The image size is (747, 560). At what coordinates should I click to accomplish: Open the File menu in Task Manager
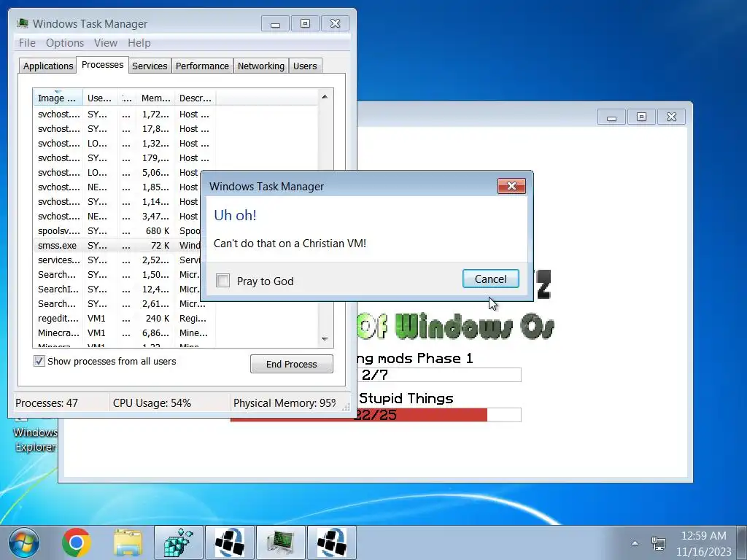(x=27, y=43)
